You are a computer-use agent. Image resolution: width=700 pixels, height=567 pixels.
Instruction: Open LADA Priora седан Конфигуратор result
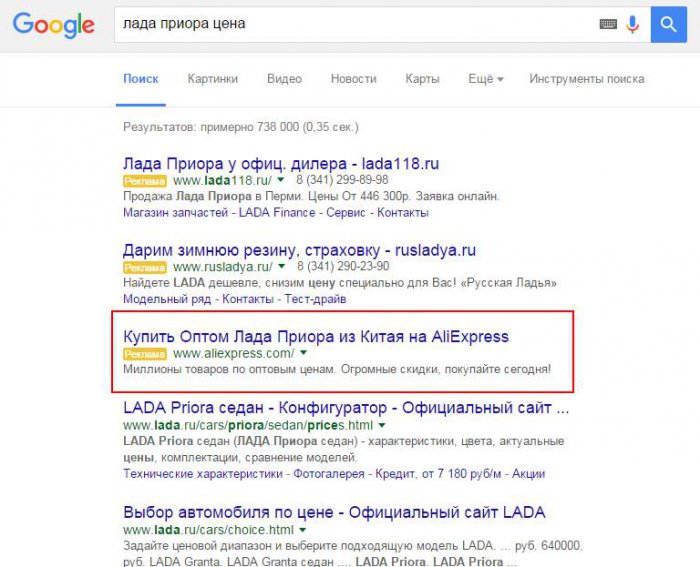(346, 408)
